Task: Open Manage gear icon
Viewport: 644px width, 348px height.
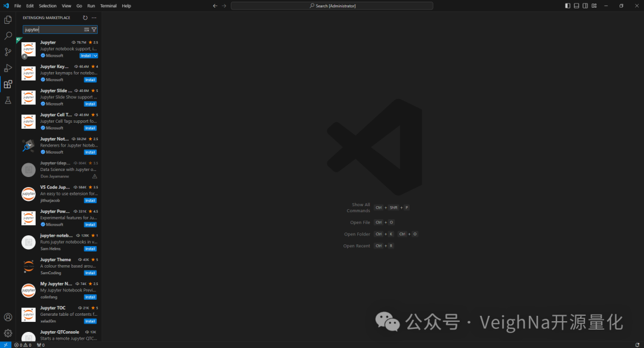Action: 8,333
